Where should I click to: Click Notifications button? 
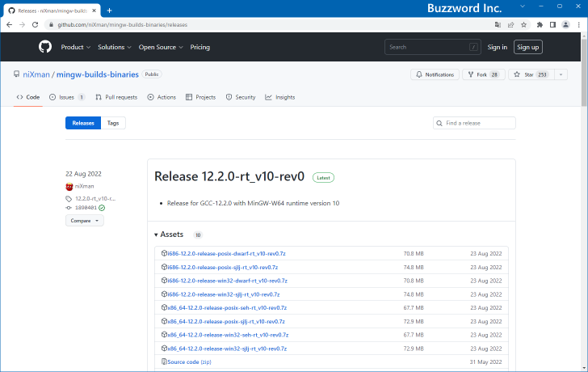click(435, 74)
